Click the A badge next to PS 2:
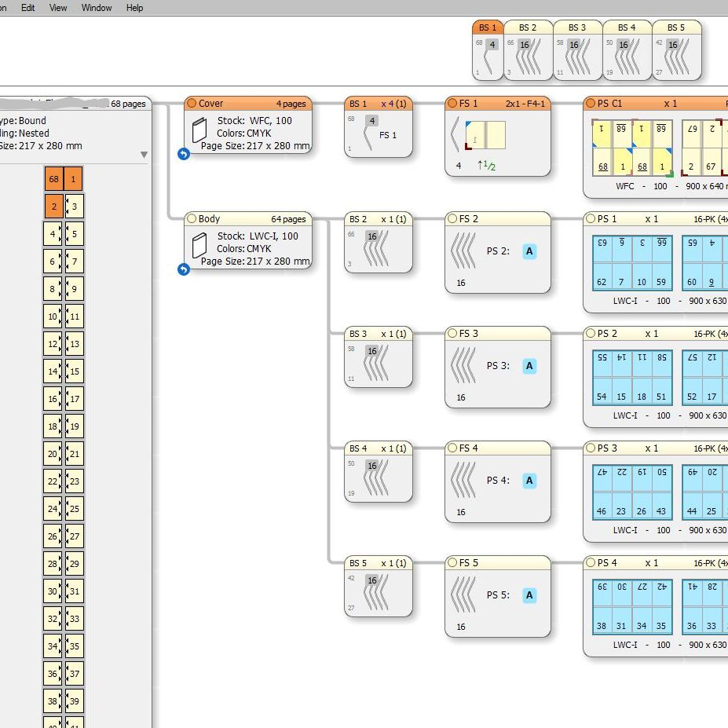Screen dimensions: 728x728 pyautogui.click(x=529, y=251)
